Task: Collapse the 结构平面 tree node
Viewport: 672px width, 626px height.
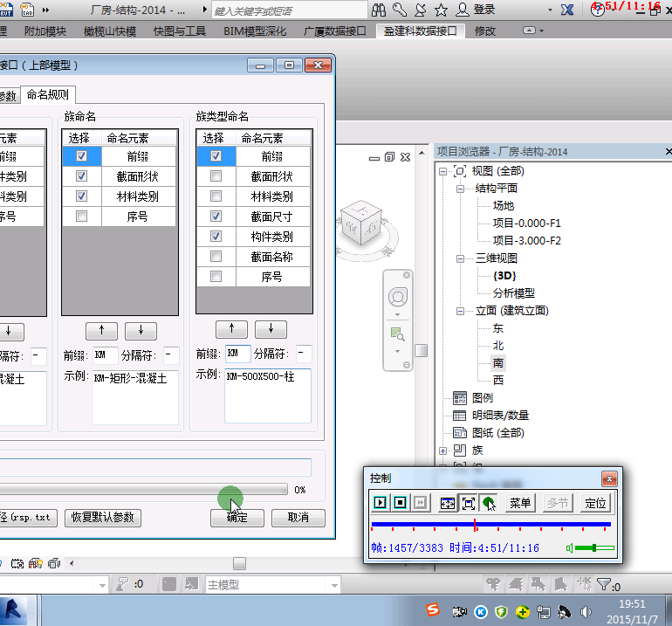Action: tap(460, 189)
